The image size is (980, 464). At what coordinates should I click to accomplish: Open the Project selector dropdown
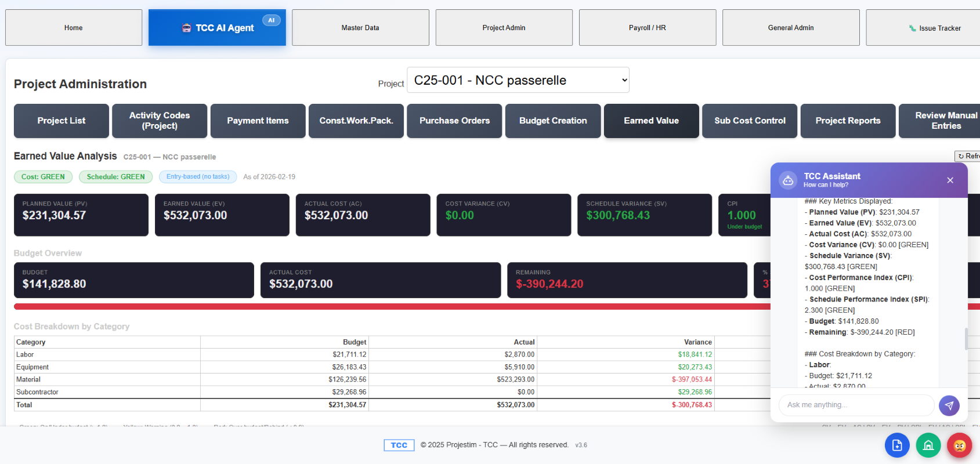(518, 80)
